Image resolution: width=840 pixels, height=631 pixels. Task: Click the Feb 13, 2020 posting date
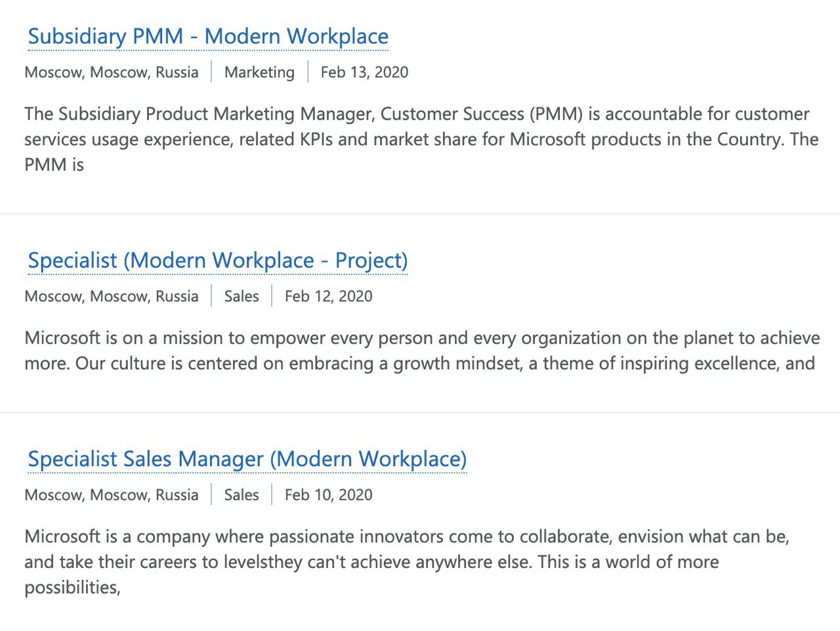coord(364,72)
